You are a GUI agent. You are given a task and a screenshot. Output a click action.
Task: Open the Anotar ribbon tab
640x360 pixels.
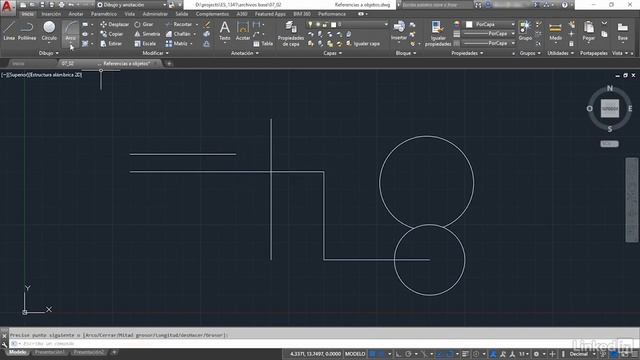coord(76,14)
